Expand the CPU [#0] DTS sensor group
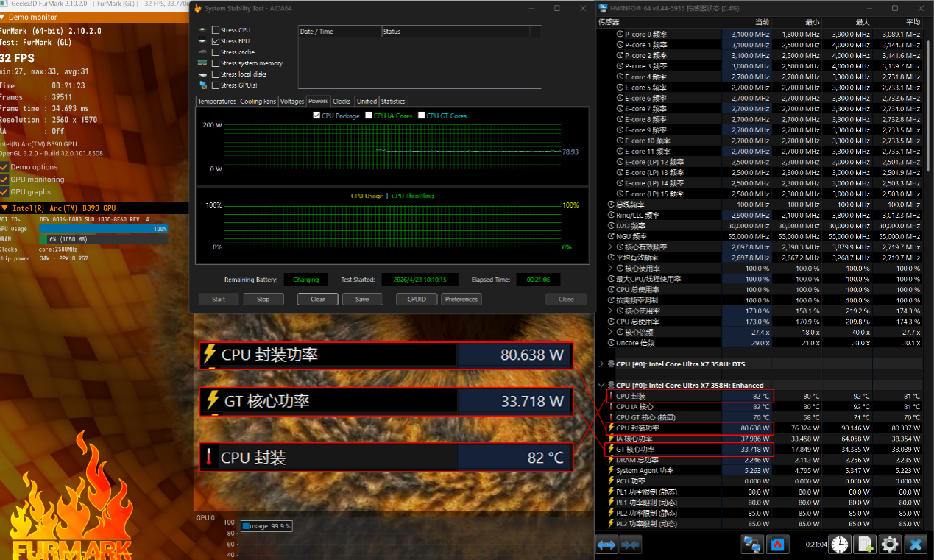The image size is (934, 560). (601, 364)
